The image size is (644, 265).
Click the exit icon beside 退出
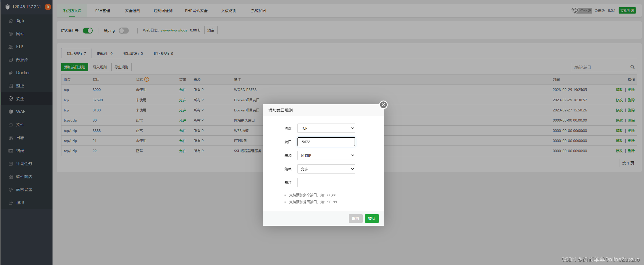tap(11, 203)
